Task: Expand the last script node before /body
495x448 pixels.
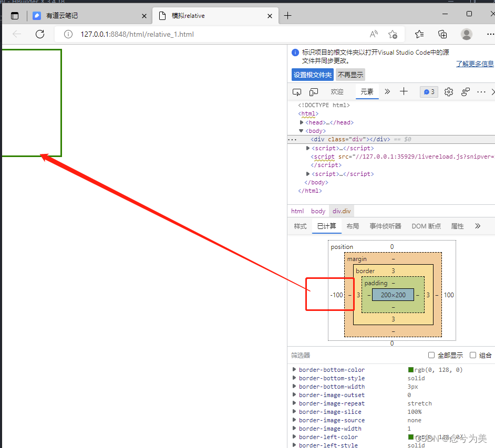Action: click(x=308, y=174)
